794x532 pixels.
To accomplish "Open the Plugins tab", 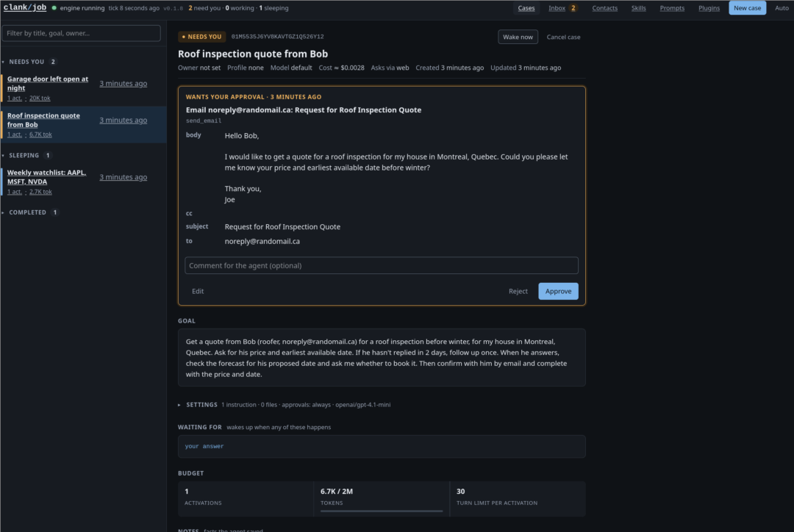I will [709, 8].
